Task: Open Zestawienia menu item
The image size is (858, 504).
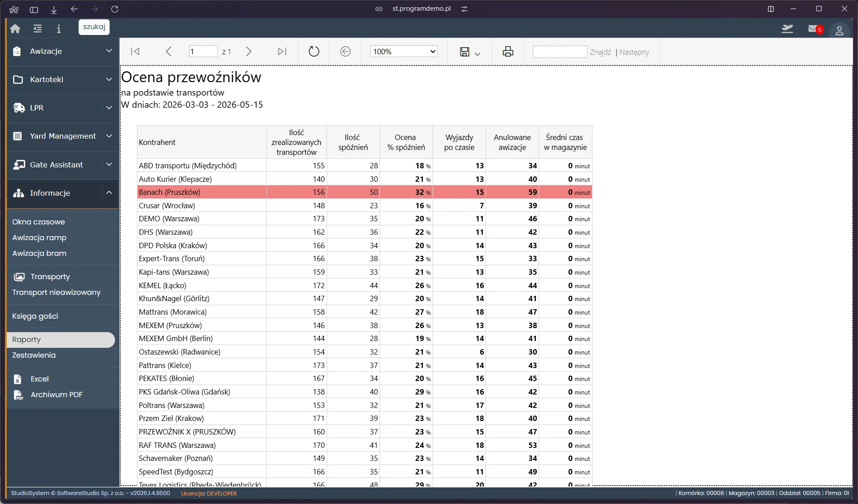Action: pos(34,355)
